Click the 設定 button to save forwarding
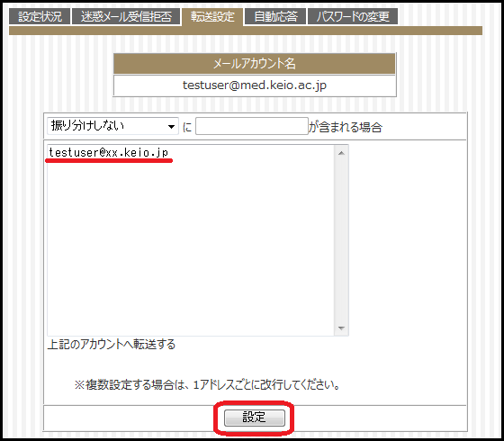Image resolution: width=504 pixels, height=441 pixels. [254, 418]
